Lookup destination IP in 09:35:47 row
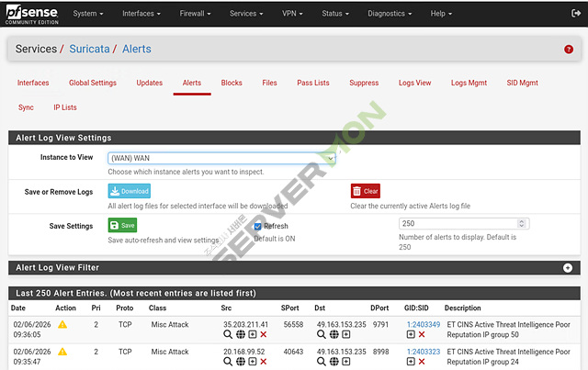Screen dimensions: 588x370 [322, 362]
